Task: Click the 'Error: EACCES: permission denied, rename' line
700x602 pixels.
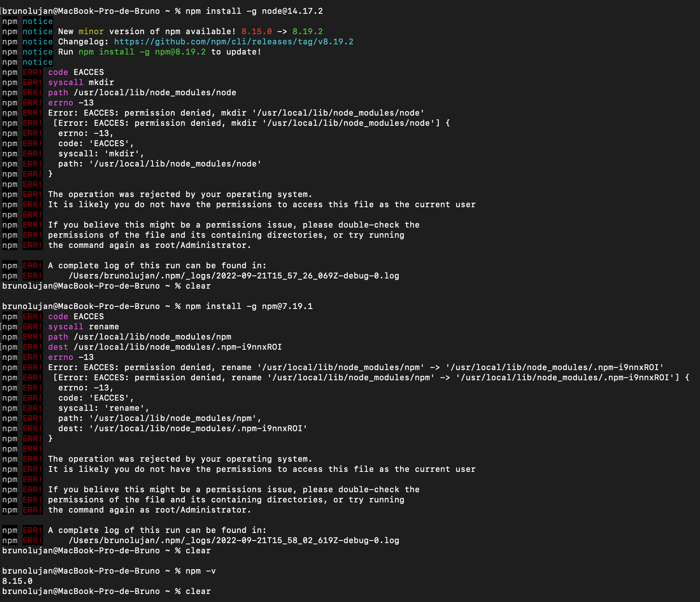Action: tap(356, 368)
